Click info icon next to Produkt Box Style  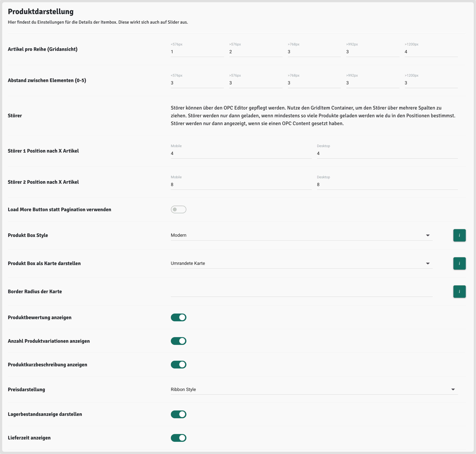point(459,235)
